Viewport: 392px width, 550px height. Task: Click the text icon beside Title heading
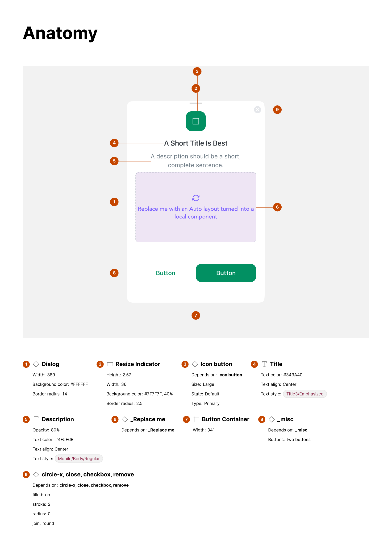coord(264,364)
